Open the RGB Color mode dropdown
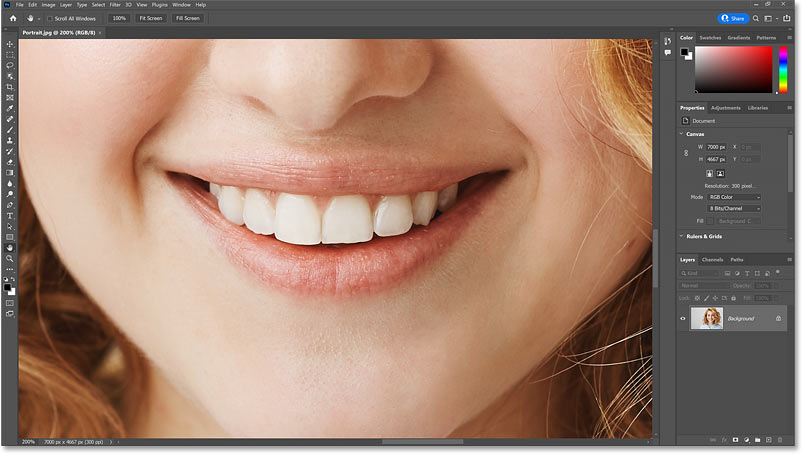This screenshot has height=455, width=803. [734, 197]
